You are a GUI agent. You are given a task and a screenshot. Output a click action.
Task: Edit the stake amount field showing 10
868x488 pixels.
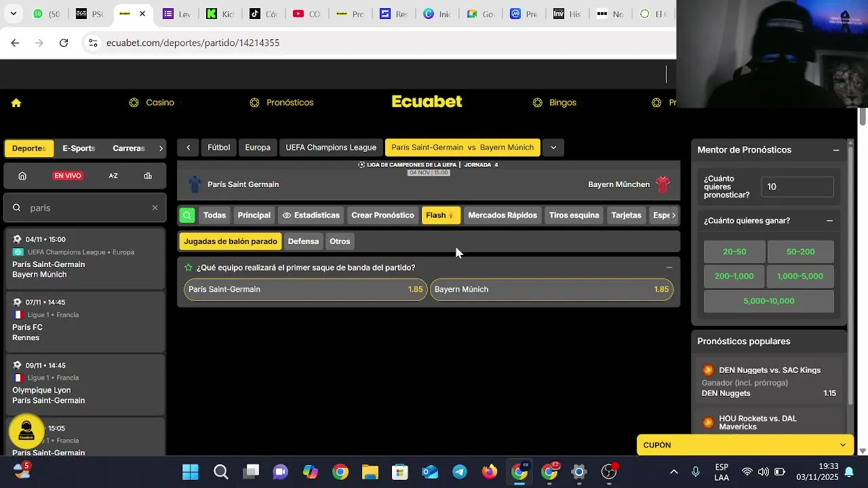pyautogui.click(x=797, y=187)
